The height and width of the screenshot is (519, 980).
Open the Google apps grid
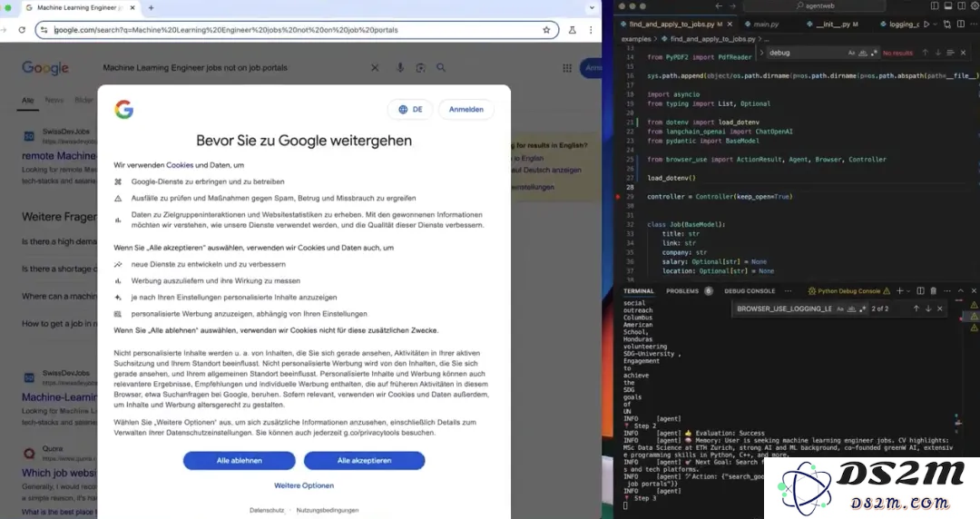pos(567,68)
